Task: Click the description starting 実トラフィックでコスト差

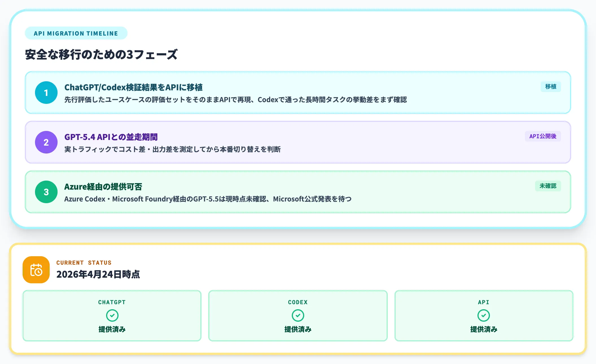Action: point(172,149)
